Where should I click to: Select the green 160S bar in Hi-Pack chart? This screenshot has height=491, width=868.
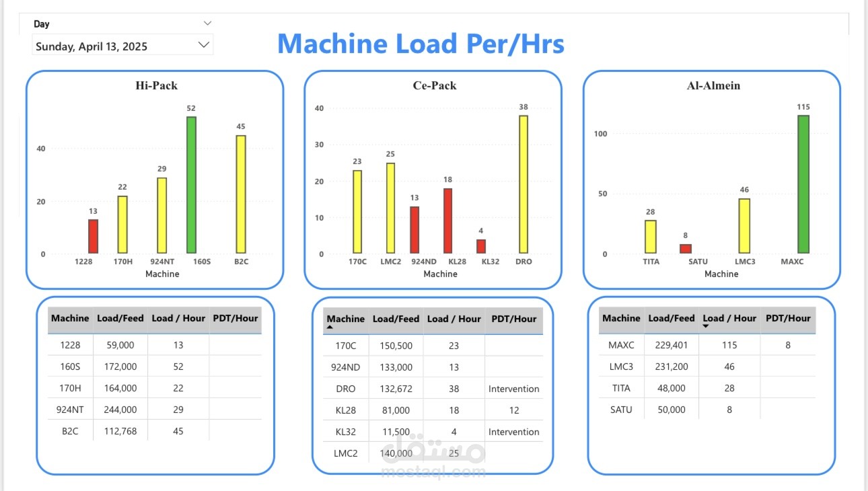click(x=192, y=185)
